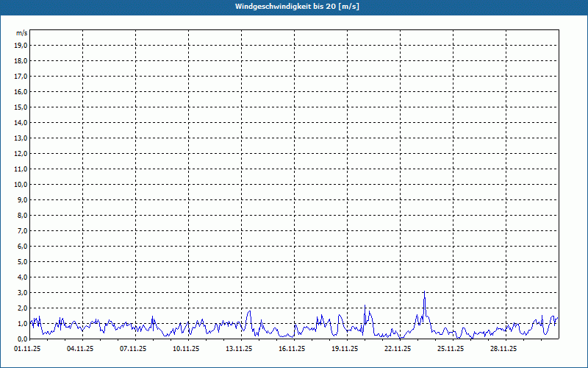
Task: Click the 19,0 y-axis value label
Action: click(21, 45)
